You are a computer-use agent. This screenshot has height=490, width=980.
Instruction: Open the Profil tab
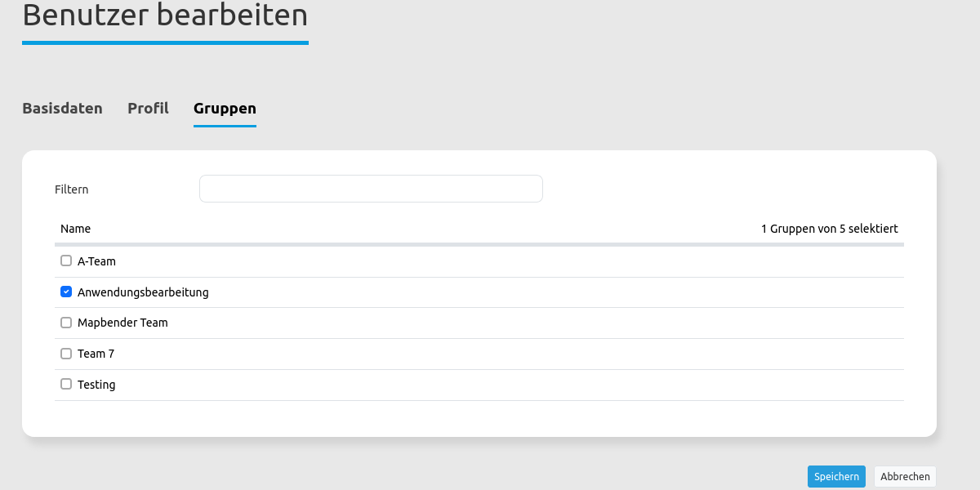(148, 108)
